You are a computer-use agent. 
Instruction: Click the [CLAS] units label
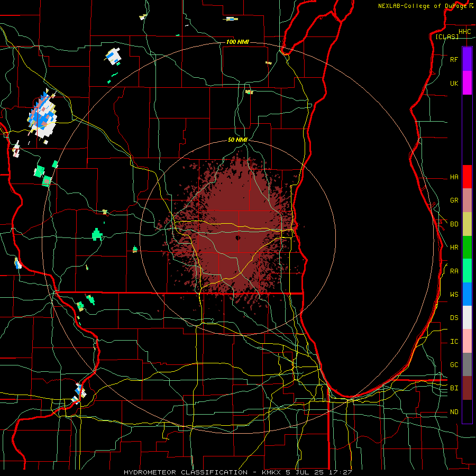[447, 37]
